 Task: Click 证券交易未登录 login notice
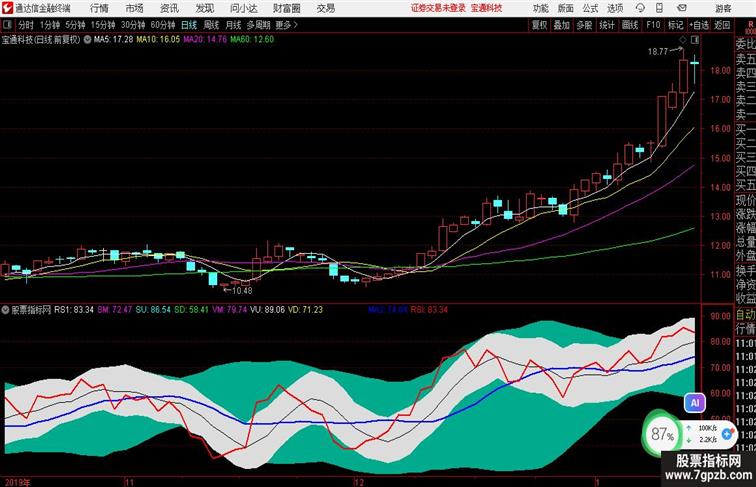(438, 8)
